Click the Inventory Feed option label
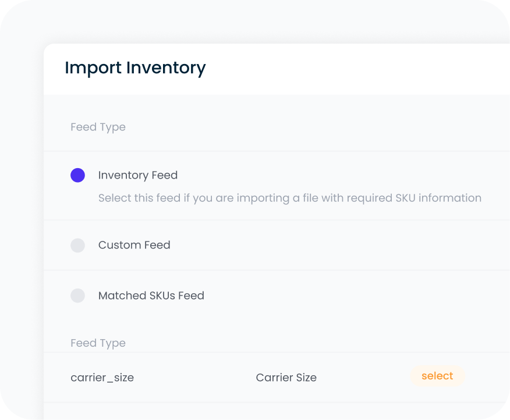 pyautogui.click(x=137, y=175)
